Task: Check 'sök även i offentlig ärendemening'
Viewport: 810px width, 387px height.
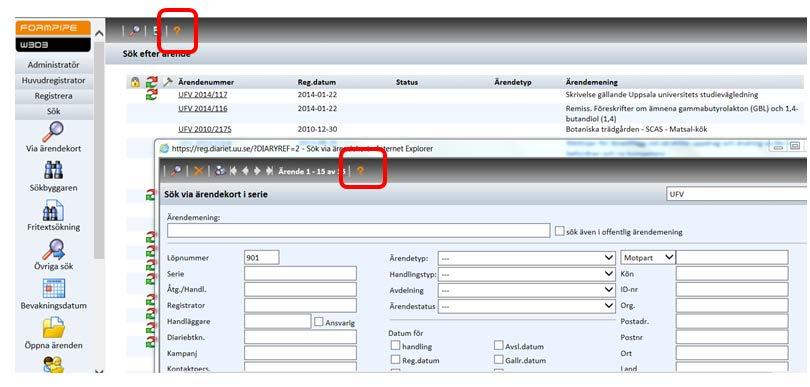Action: tap(559, 231)
